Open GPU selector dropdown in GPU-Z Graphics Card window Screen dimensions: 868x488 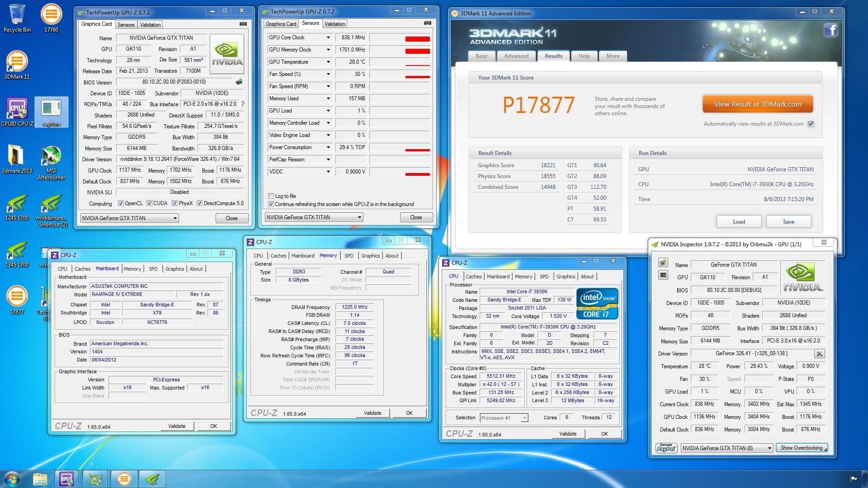click(x=130, y=218)
